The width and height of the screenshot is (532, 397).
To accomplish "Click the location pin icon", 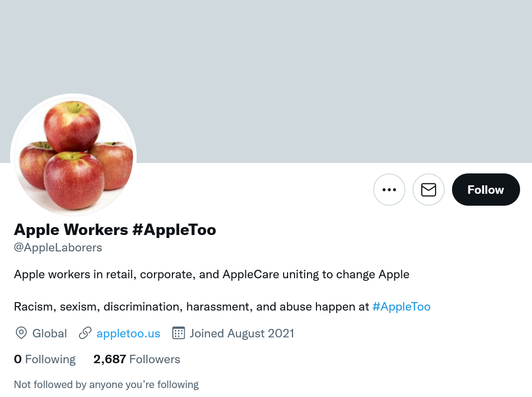I will tap(21, 333).
